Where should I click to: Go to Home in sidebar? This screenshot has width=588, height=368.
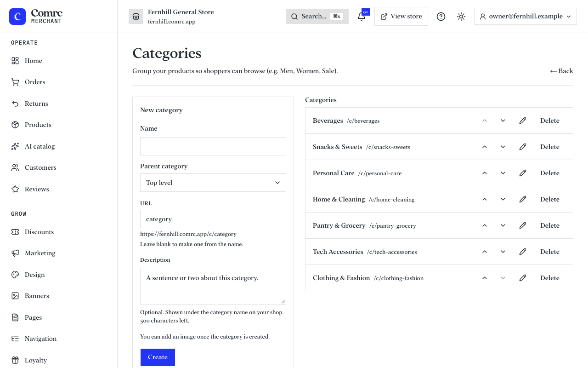[59, 61]
